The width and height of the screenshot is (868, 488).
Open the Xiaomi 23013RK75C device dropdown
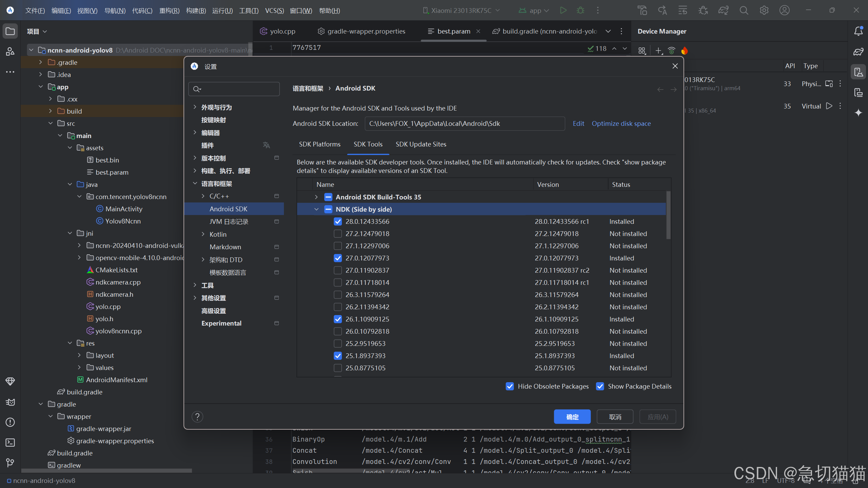(x=461, y=11)
